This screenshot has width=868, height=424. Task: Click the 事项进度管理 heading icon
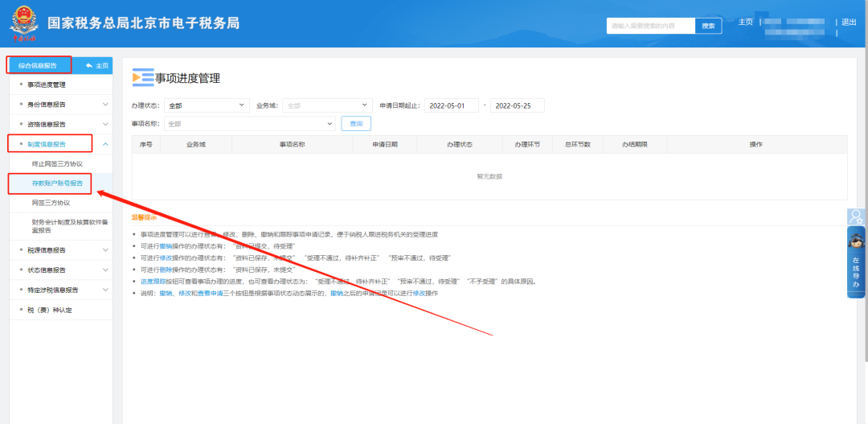coord(143,78)
